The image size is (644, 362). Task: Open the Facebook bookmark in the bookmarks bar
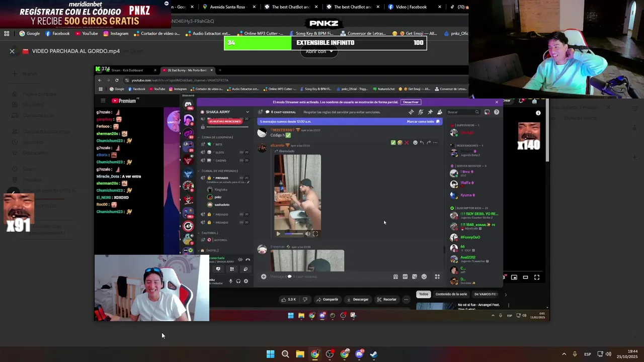(57, 34)
